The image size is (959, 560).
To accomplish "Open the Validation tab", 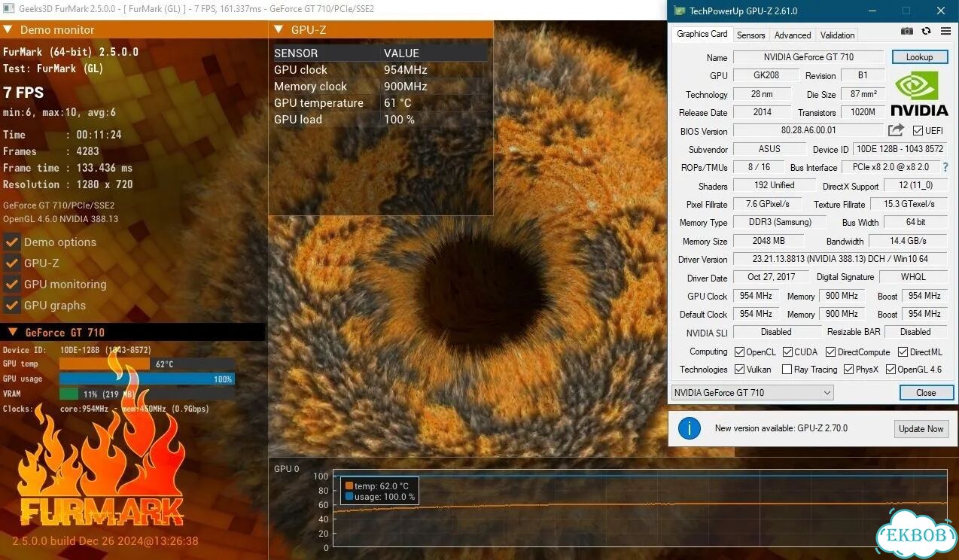I will click(x=837, y=35).
